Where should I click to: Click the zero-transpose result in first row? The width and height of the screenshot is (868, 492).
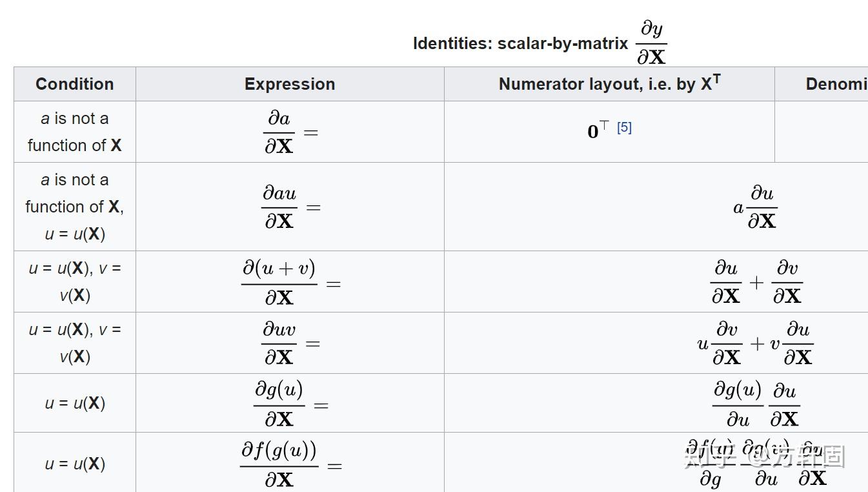click(598, 130)
